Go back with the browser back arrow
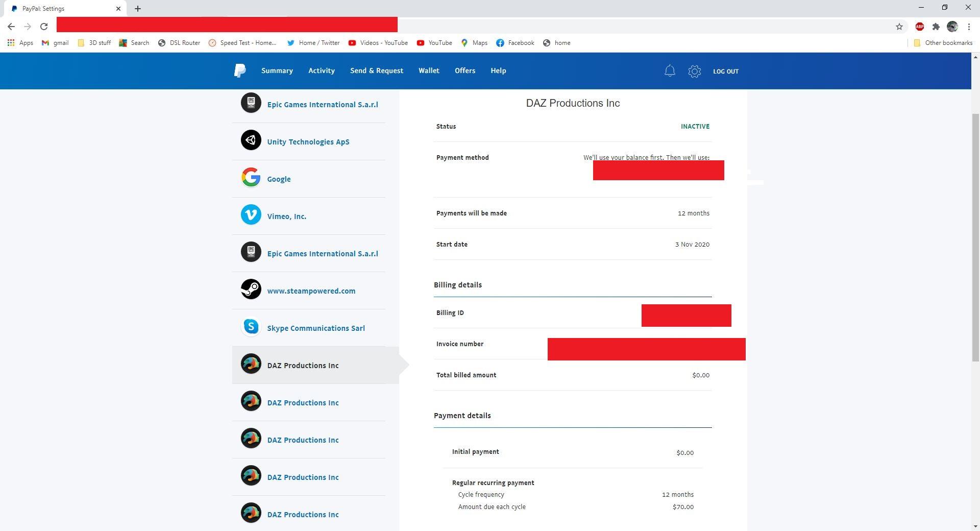Viewport: 980px width, 531px height. click(11, 27)
